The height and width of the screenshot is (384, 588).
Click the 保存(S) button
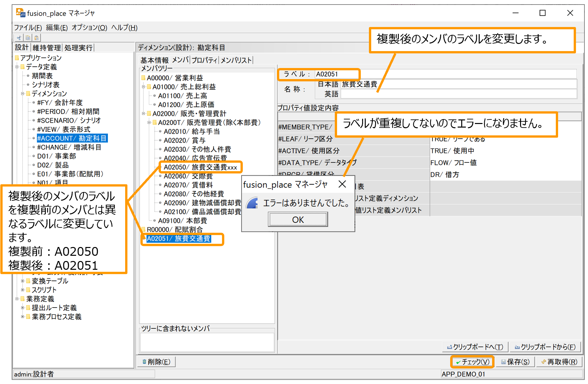(x=516, y=362)
